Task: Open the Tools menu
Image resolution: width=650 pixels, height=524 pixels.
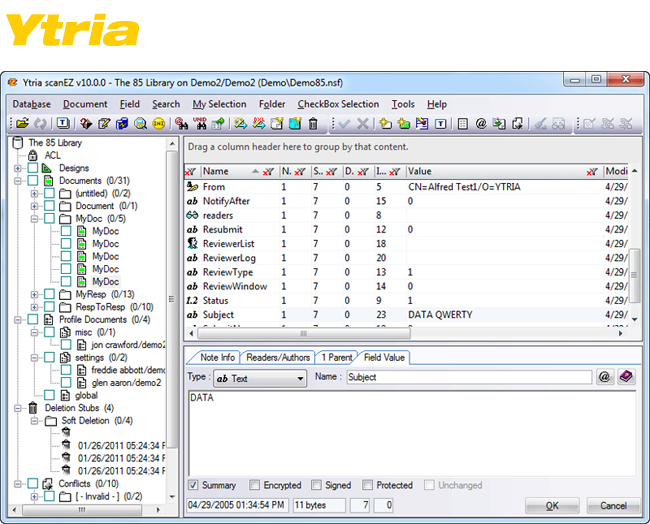Action: [403, 104]
